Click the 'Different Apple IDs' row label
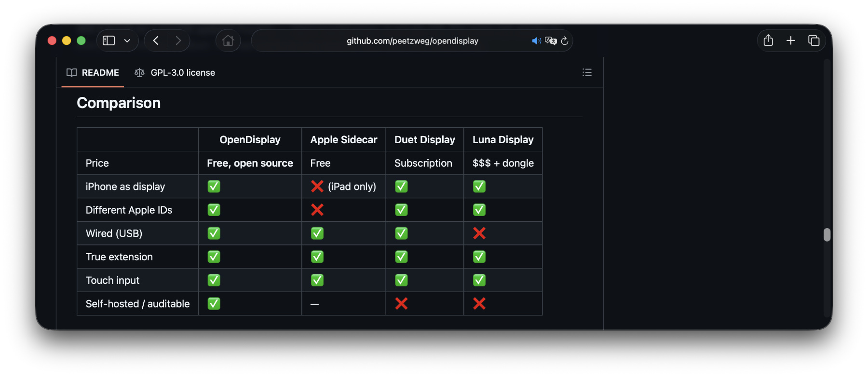Viewport: 868px width, 377px height. point(129,210)
